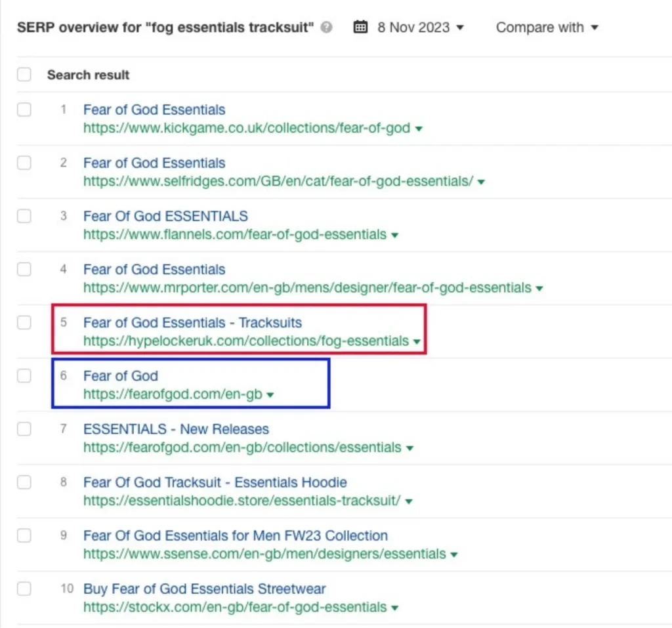Click the calendar icon beside 8 Nov 2023
Viewport: 672px width, 628px height.
360,27
